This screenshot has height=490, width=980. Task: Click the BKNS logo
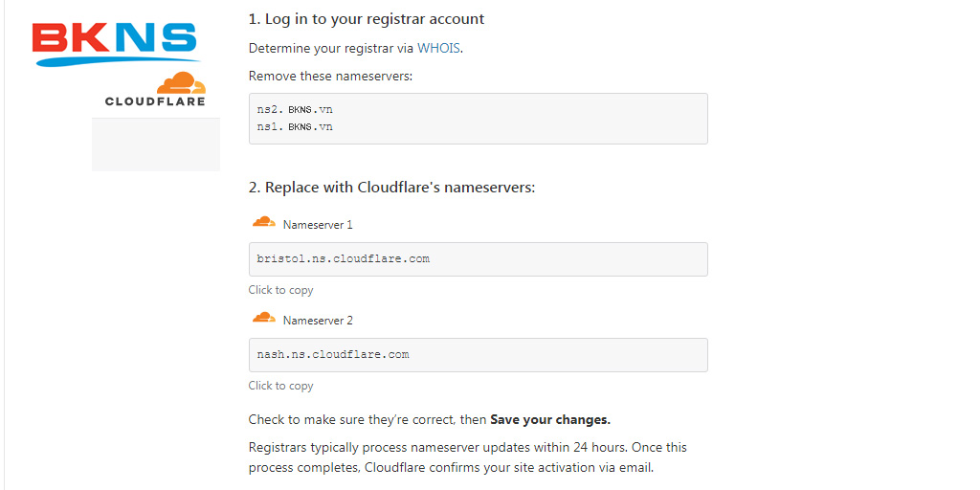tap(115, 43)
